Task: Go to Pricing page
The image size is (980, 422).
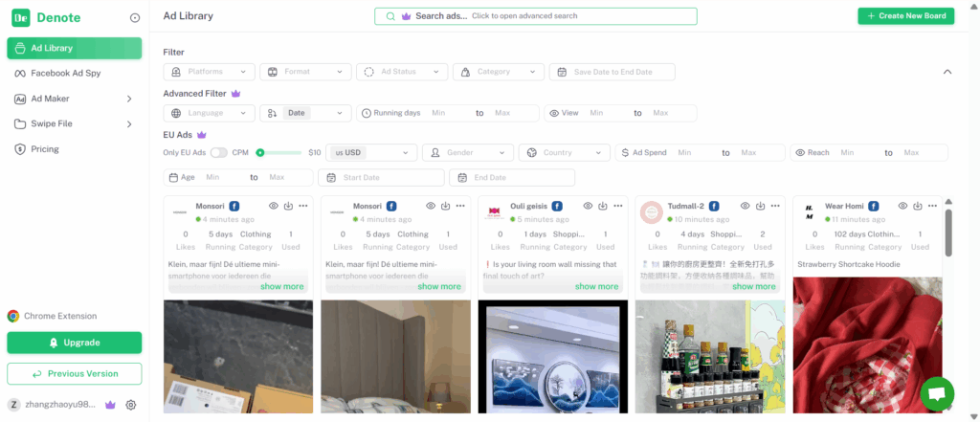Action: coord(45,149)
